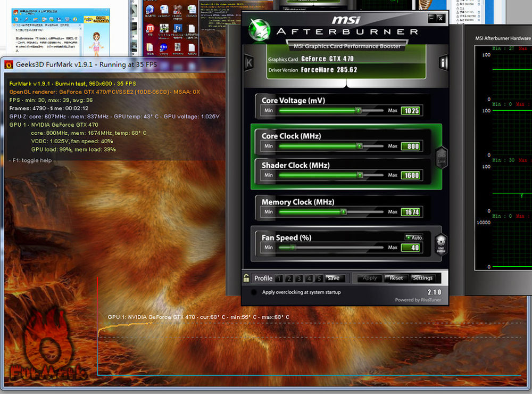Viewport: 532px width, 394px height.
Task: Click the profile Save button
Action: (335, 278)
